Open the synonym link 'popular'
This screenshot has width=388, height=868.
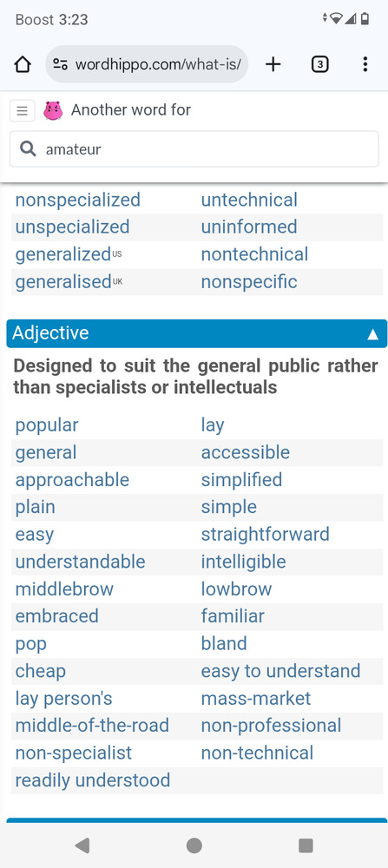coord(47,425)
